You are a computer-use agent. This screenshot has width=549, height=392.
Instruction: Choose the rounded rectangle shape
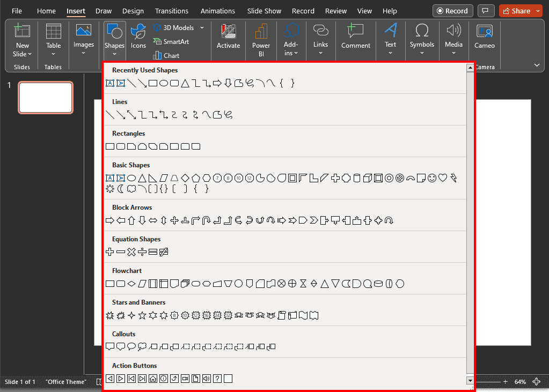tap(121, 146)
